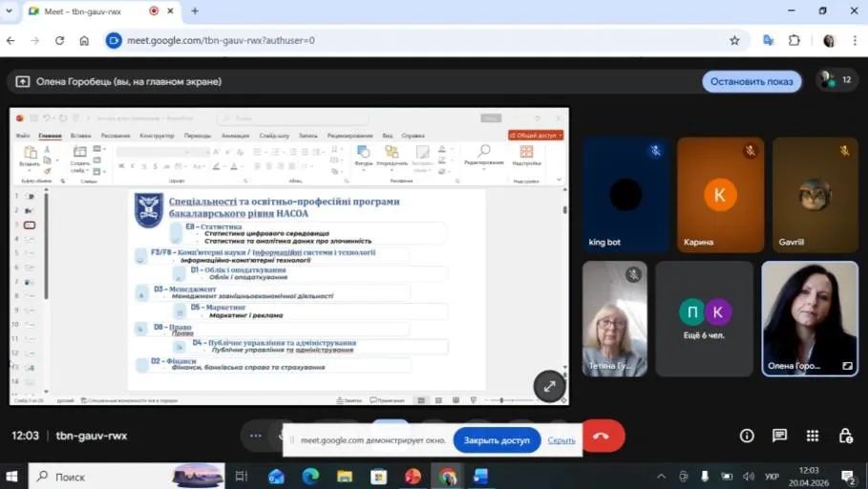Open a new browser tab
Image resolution: width=868 pixels, height=489 pixels.
coord(195,11)
